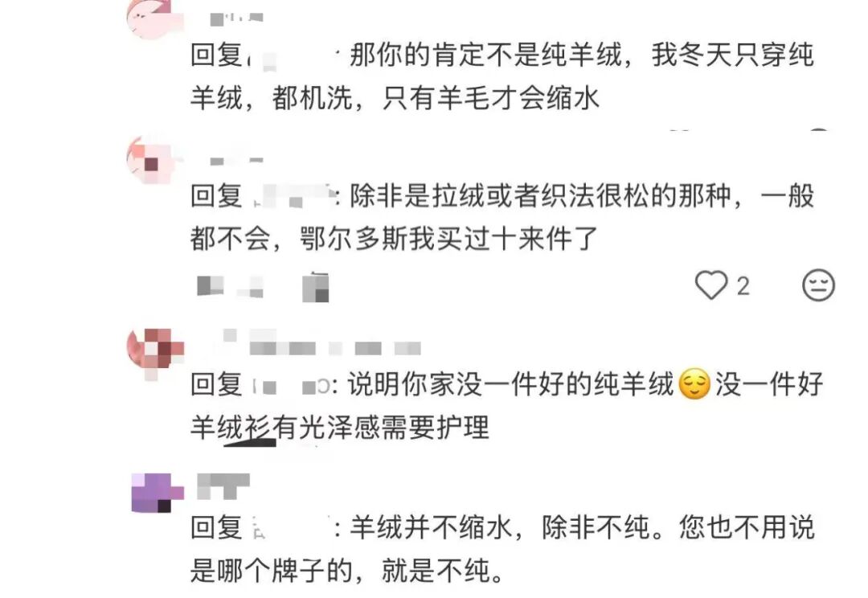Select the comment text 都机洗，只有羊毛才会缩水
The width and height of the screenshot is (868, 598).
[435, 99]
